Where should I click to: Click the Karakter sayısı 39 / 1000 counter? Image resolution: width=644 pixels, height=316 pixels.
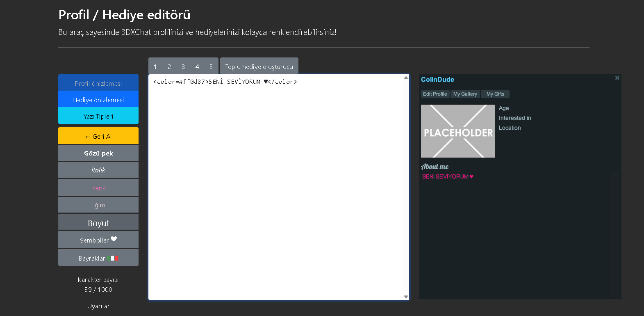click(98, 284)
